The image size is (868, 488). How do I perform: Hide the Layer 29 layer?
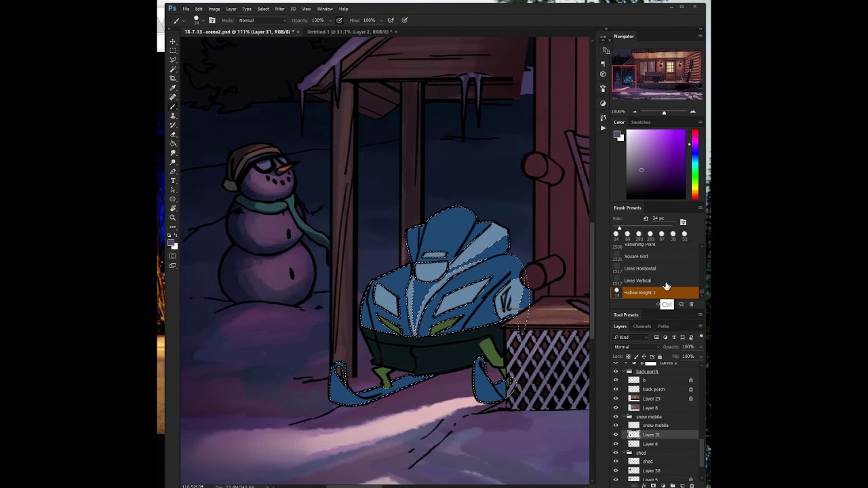tap(616, 399)
